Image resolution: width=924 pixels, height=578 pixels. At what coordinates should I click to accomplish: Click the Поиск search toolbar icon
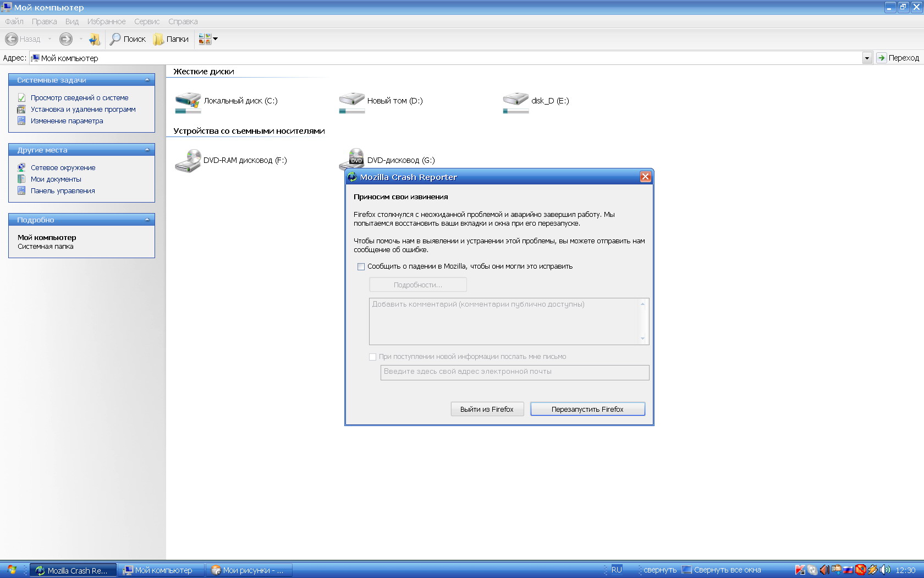(128, 39)
